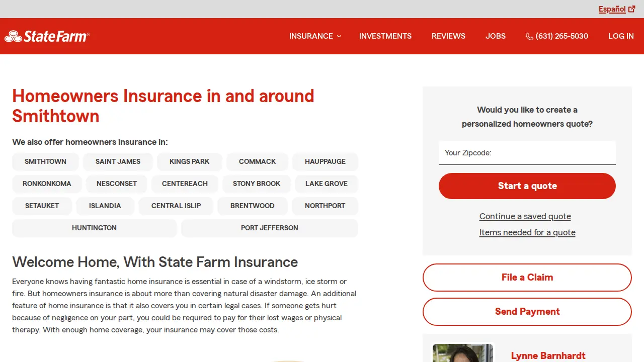The width and height of the screenshot is (644, 362).
Task: Open Continue a saved quote link
Action: [525, 216]
